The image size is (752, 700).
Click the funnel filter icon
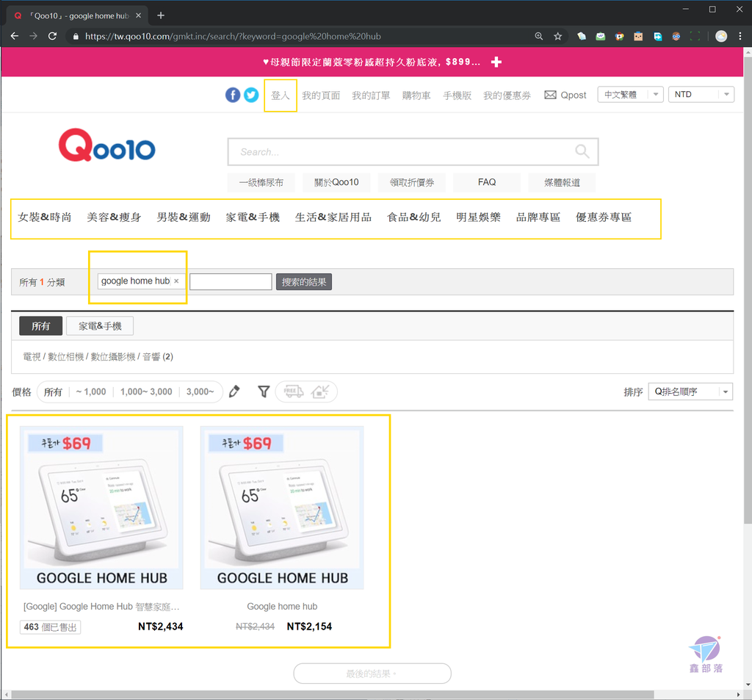[264, 392]
